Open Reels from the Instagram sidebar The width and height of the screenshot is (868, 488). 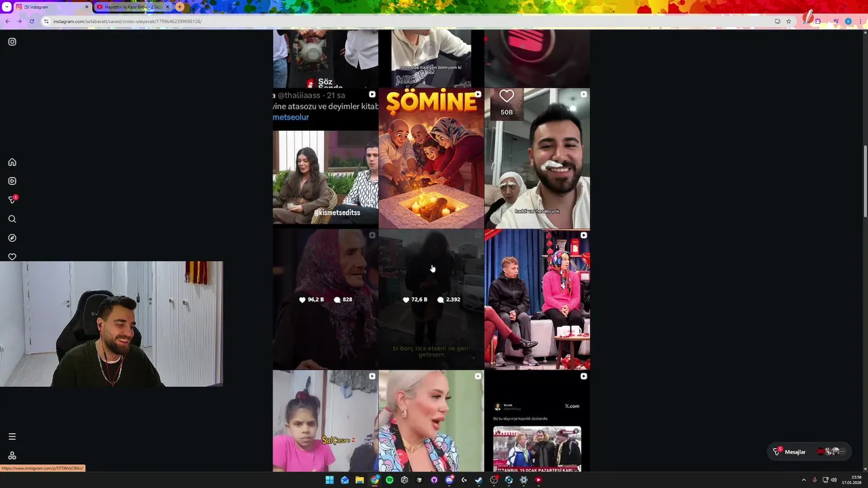click(x=12, y=181)
